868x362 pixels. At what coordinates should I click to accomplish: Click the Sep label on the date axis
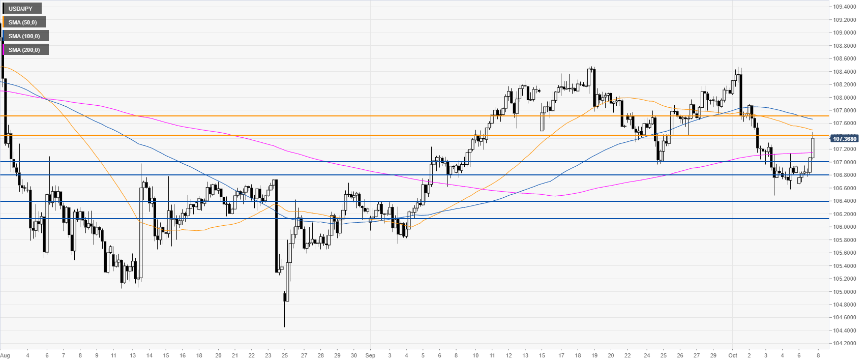(370, 355)
